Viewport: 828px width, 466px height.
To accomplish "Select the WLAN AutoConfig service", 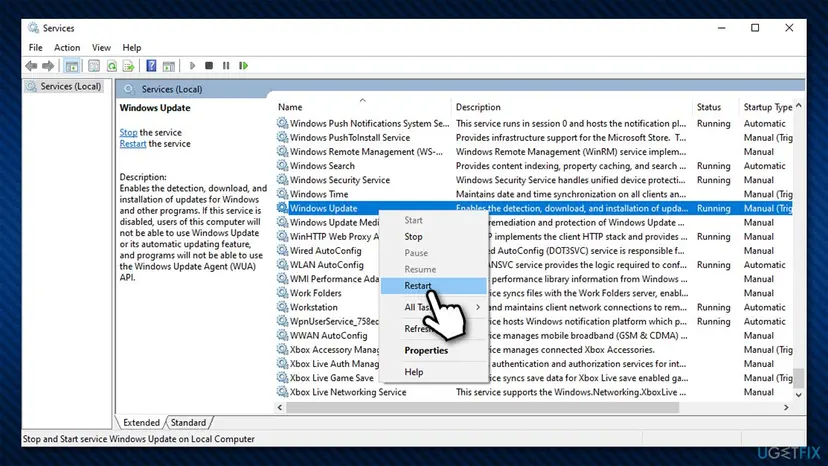I will pyautogui.click(x=326, y=265).
